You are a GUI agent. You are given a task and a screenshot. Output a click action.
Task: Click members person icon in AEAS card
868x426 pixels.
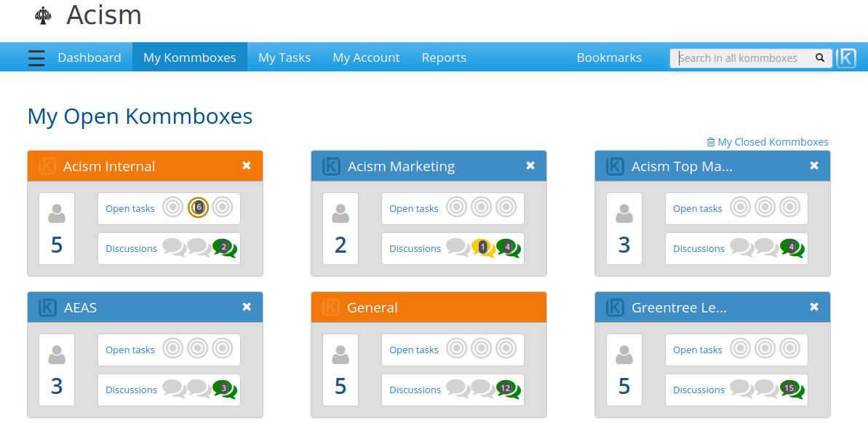[x=57, y=355]
